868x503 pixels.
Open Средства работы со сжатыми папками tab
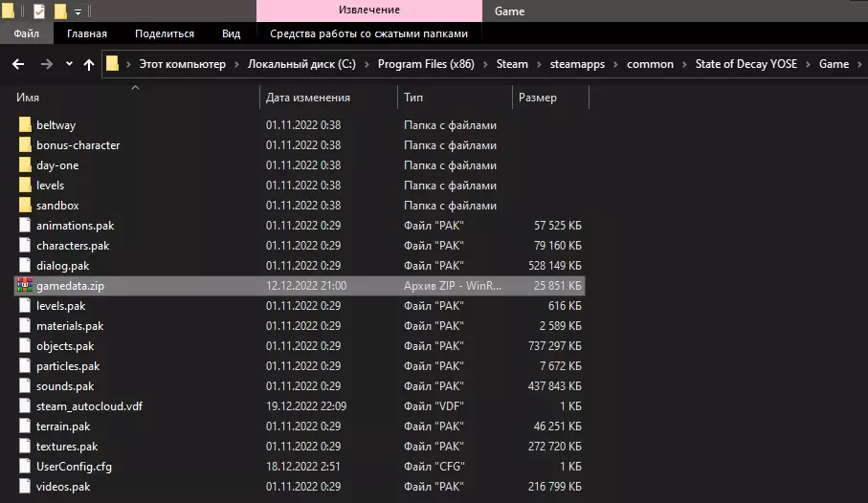368,33
